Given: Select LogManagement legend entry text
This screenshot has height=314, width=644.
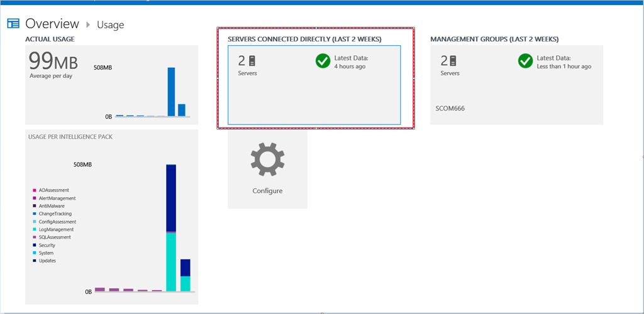Looking at the screenshot, I should [x=56, y=229].
